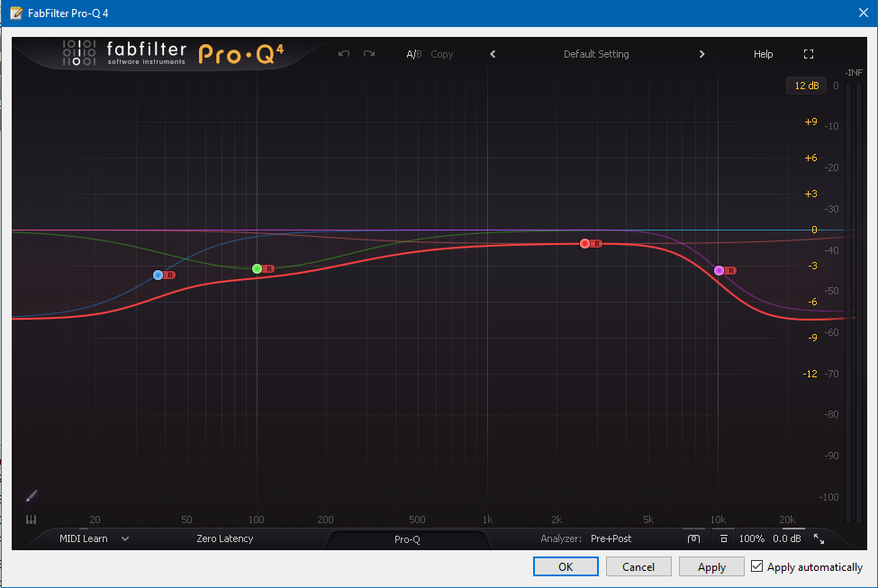878x588 pixels.
Task: Click the output level meter on the right
Action: point(854,303)
